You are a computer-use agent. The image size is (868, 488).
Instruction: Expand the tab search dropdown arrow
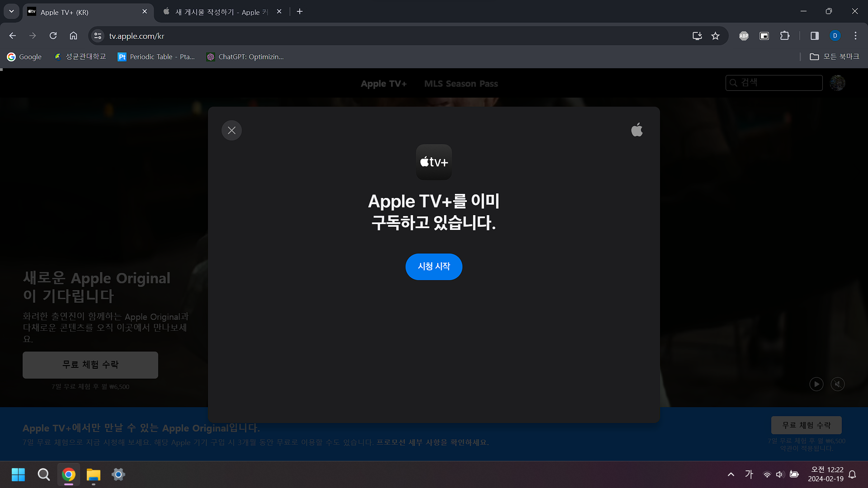pyautogui.click(x=11, y=11)
